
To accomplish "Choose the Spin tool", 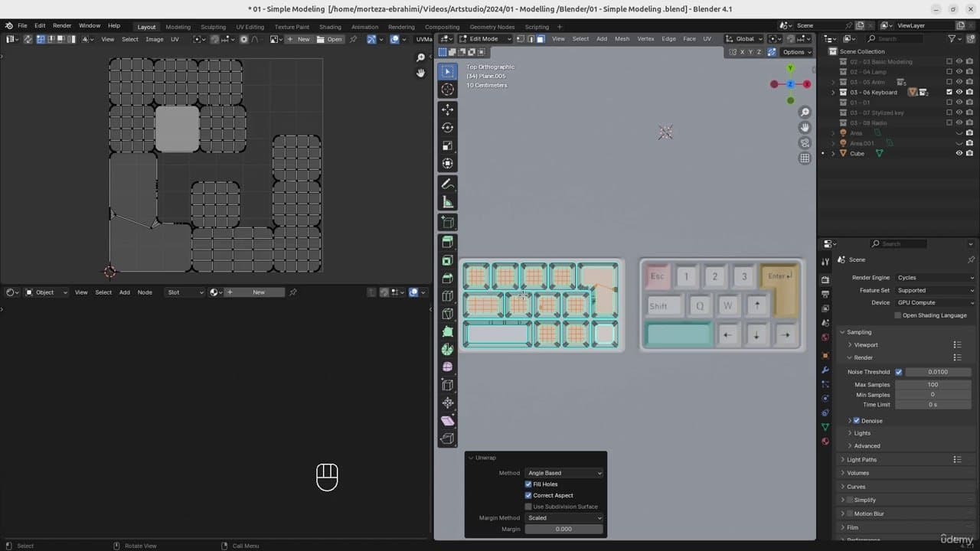I will (448, 349).
